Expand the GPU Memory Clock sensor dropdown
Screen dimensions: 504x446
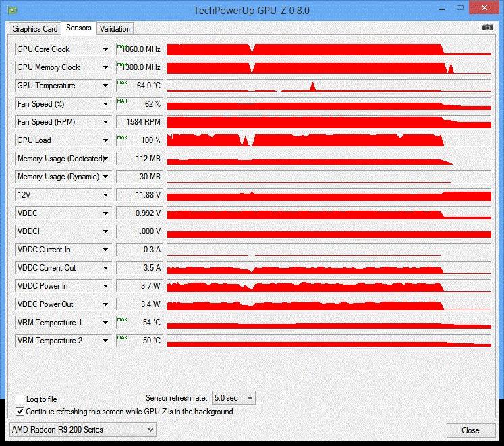click(x=105, y=67)
